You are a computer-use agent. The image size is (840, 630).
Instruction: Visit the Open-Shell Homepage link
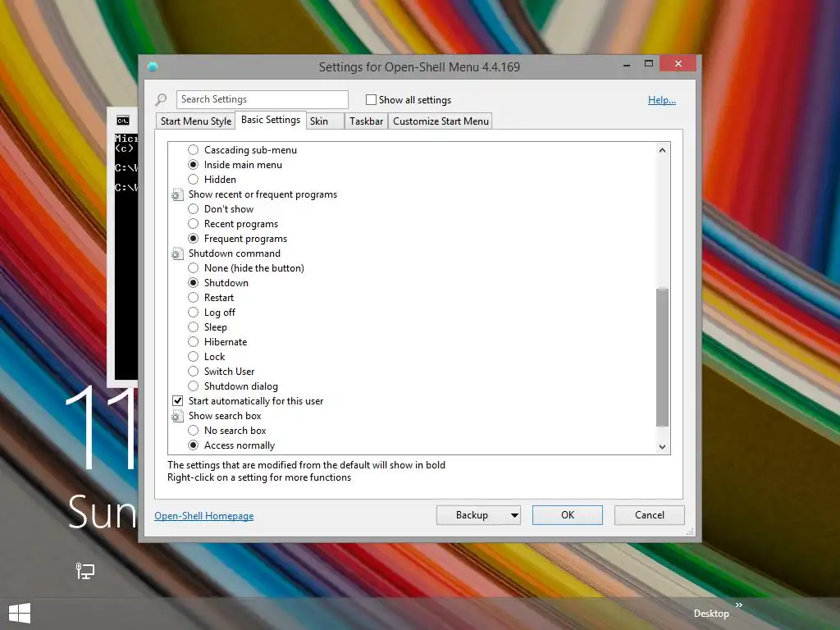click(x=204, y=516)
